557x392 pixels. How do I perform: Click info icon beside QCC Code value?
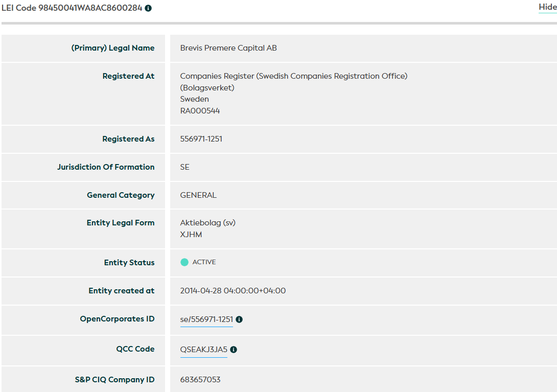[234, 350]
